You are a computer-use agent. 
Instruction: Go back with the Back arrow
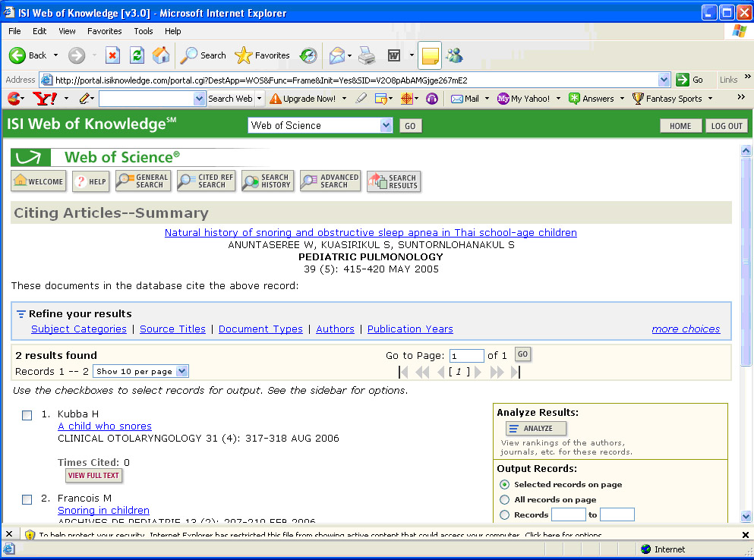[17, 55]
